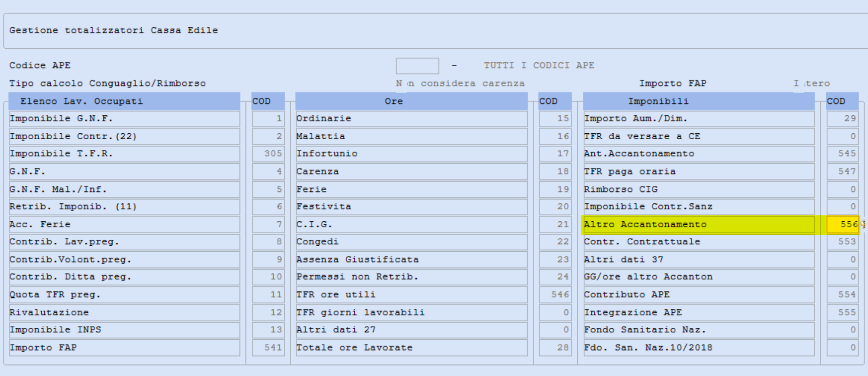
Task: Click the Non considera carenza value
Action: pos(460,84)
